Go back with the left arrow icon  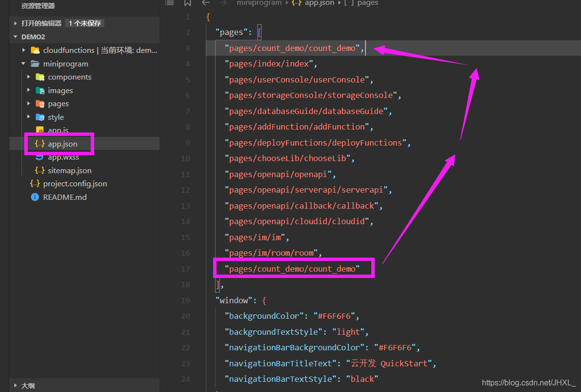click(x=206, y=3)
